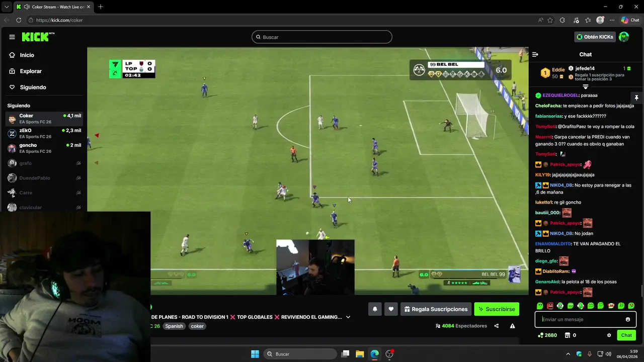Viewport: 644px width, 362px height.
Task: Click the Windows taskbar Buscar box
Action: click(x=300, y=354)
